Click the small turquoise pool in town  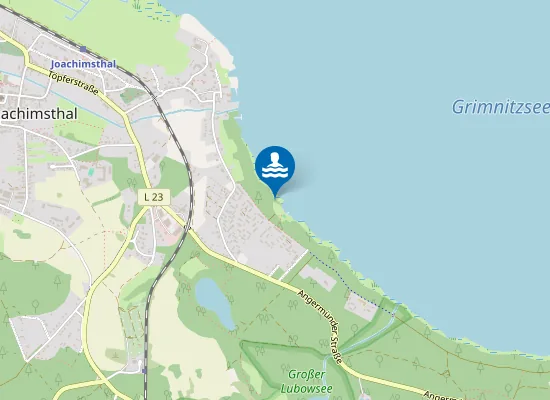[91, 172]
